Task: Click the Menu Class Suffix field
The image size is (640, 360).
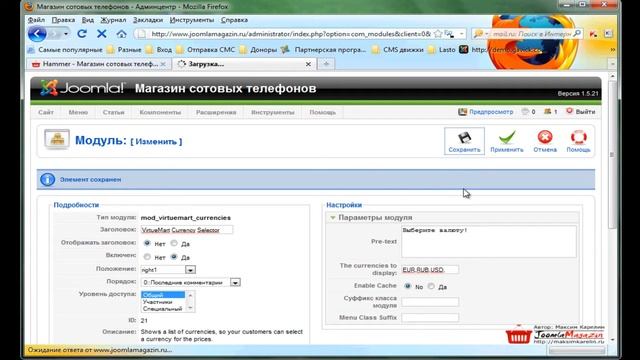Action: tap(430, 317)
